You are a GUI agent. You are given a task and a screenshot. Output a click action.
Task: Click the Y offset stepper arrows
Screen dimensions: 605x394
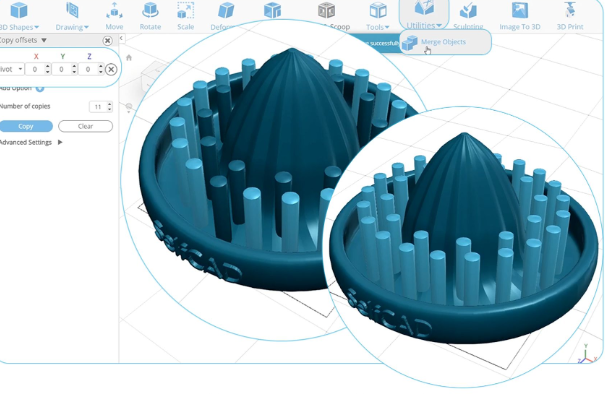[74, 69]
